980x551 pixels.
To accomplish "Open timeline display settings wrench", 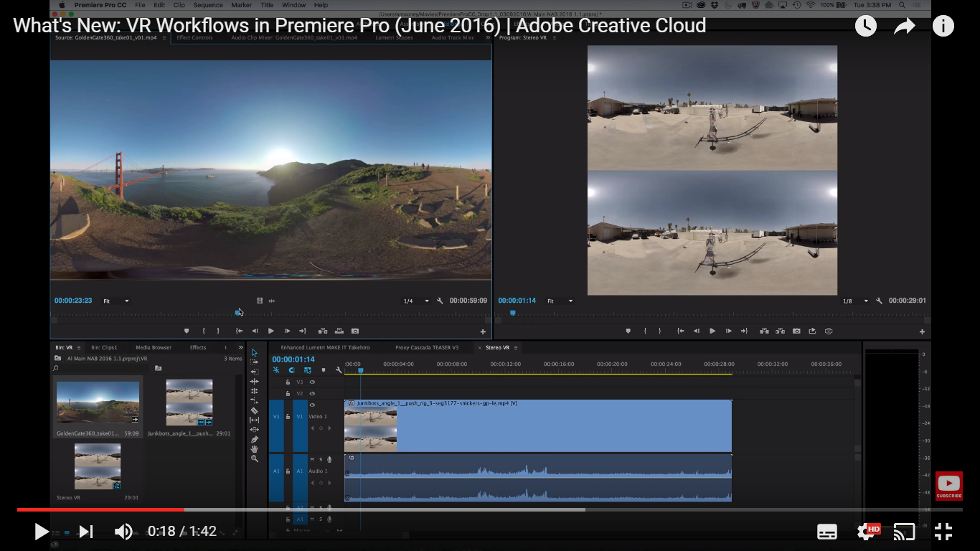I will [x=339, y=370].
